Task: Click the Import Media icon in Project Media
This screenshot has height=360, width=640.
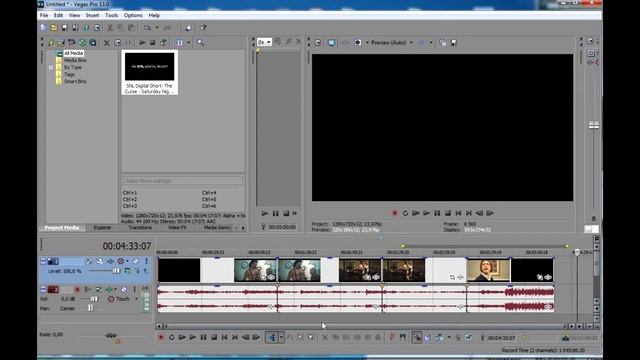Action: [x=51, y=42]
